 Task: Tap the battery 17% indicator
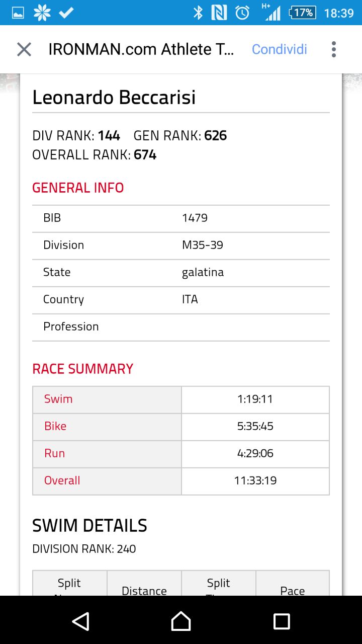pyautogui.click(x=303, y=13)
